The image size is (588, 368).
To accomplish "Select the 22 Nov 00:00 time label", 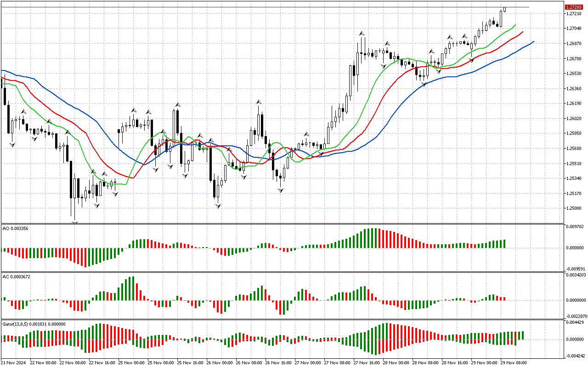I will (x=43, y=362).
